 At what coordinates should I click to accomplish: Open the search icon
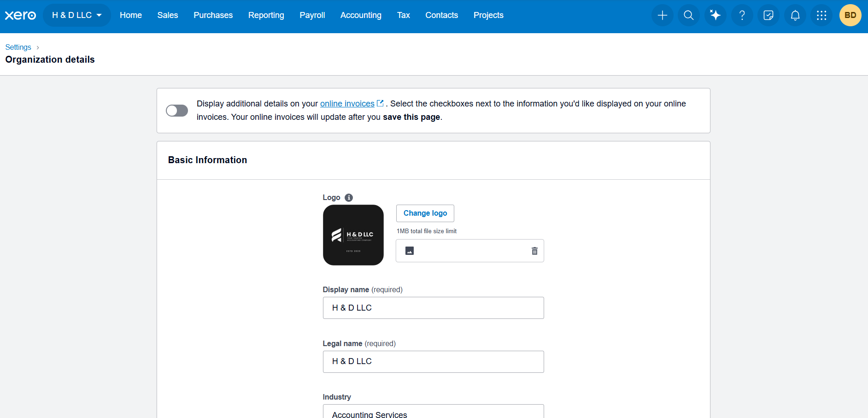click(x=689, y=15)
